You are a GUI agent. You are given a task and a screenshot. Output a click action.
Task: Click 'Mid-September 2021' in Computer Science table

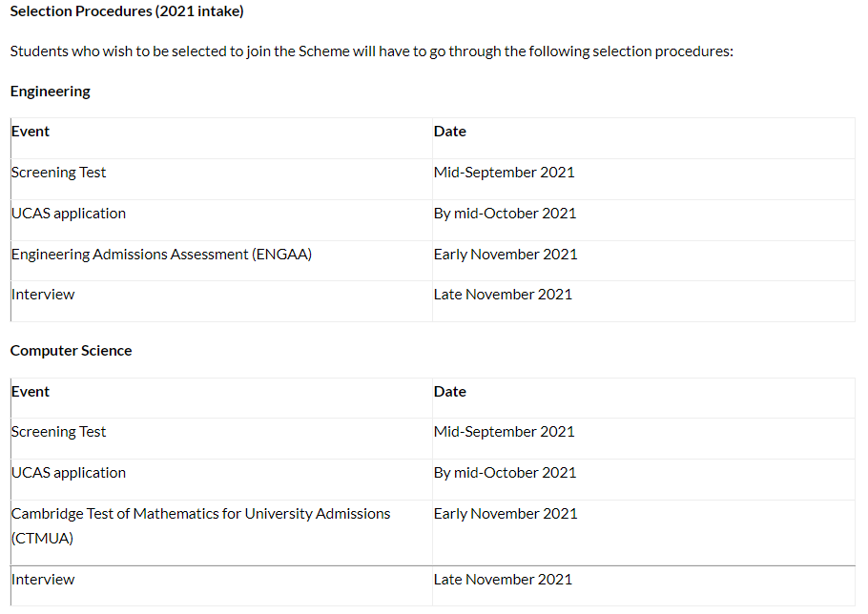(505, 432)
